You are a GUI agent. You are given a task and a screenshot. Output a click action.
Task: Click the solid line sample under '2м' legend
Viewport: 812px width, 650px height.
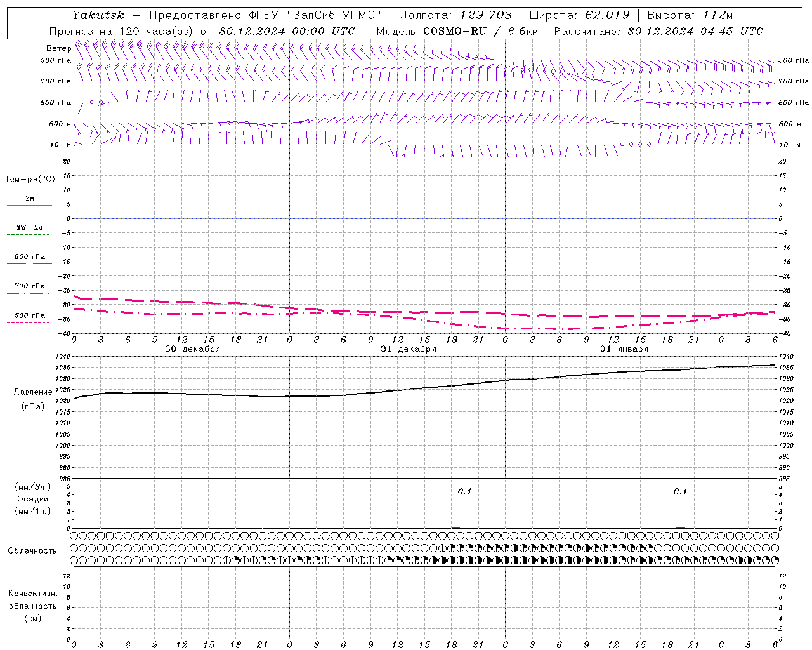pyautogui.click(x=29, y=206)
